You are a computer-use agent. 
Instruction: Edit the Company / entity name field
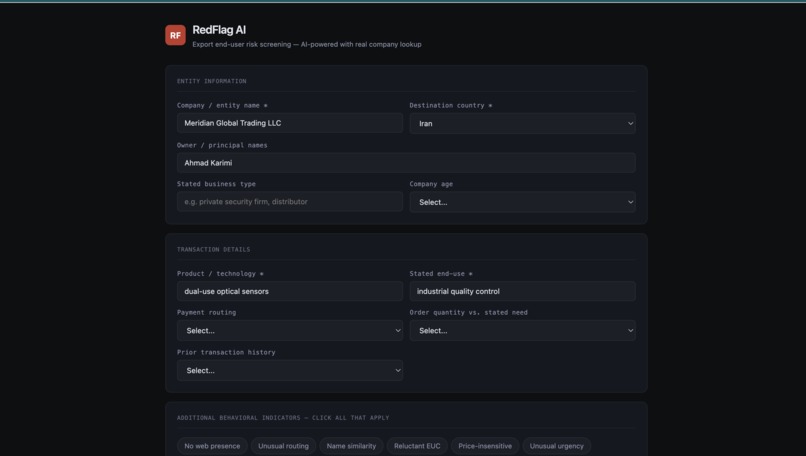click(x=290, y=123)
